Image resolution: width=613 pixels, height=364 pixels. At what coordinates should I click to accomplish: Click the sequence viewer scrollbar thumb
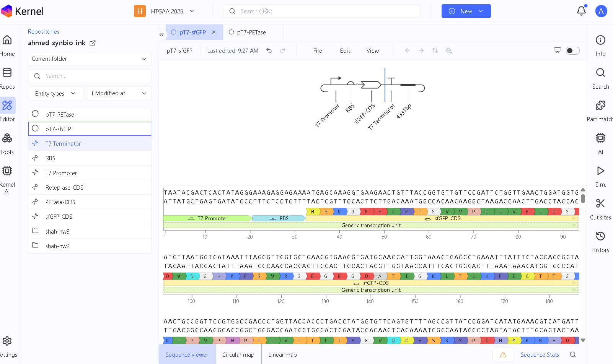point(583,198)
